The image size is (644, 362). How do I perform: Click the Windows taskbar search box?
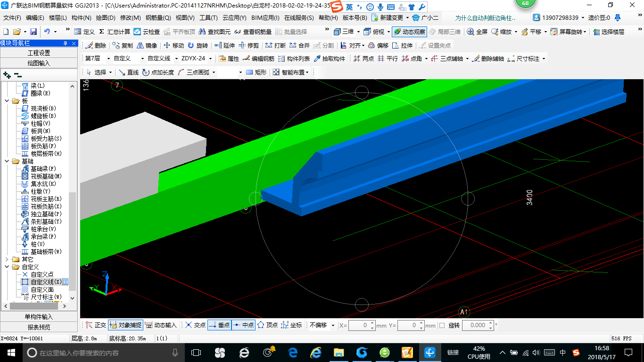point(104,353)
